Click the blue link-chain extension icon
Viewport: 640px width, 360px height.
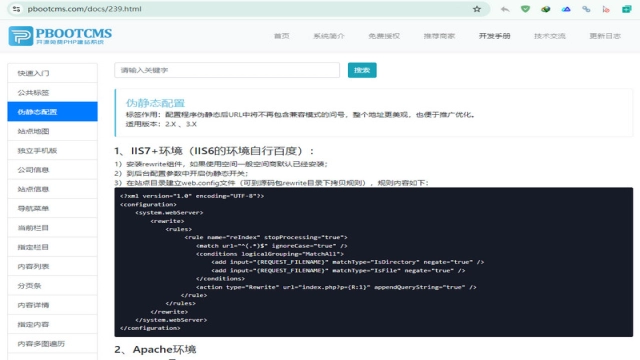click(x=586, y=9)
